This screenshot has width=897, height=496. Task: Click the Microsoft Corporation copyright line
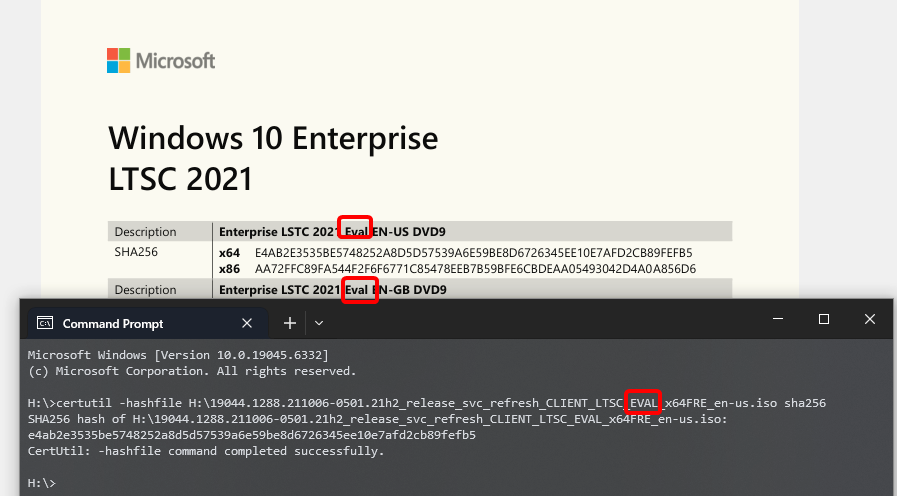[x=192, y=371]
